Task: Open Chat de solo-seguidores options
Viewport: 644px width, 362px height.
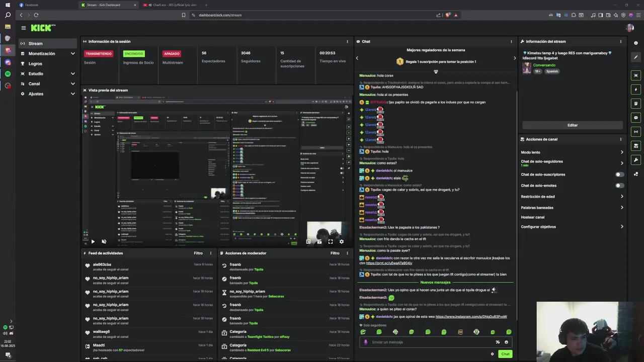Action: pyautogui.click(x=572, y=163)
